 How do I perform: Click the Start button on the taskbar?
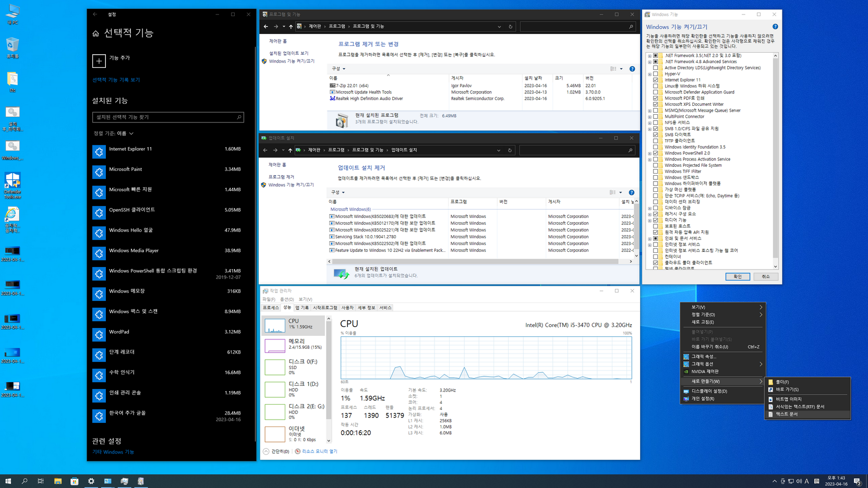pos(8,481)
